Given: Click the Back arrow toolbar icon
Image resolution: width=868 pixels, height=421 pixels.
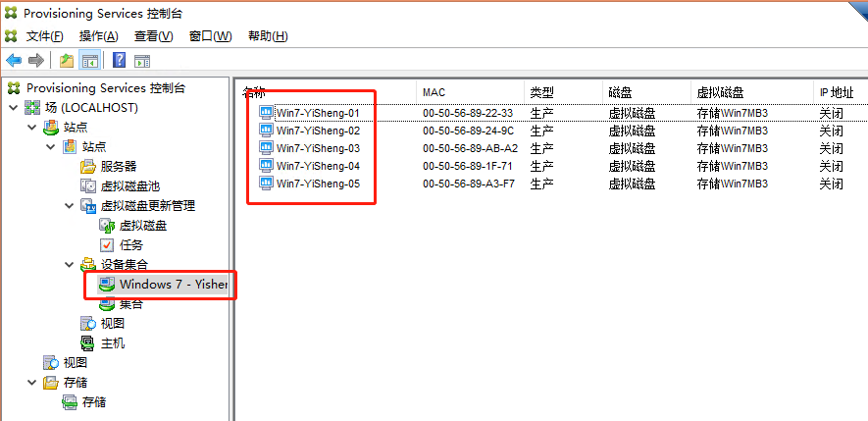Looking at the screenshot, I should coord(14,61).
